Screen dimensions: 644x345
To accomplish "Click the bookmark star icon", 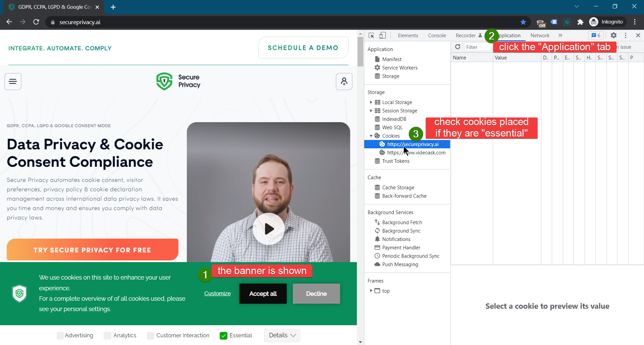I will click(x=523, y=22).
